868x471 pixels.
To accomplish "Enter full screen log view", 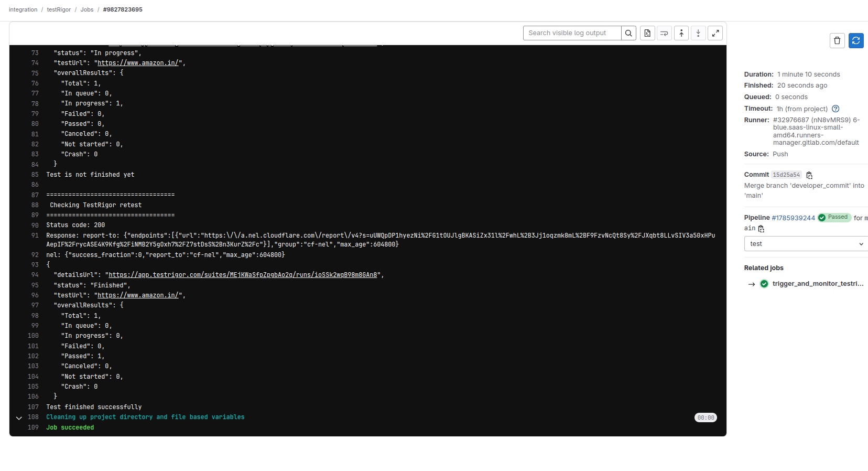I will tap(715, 33).
